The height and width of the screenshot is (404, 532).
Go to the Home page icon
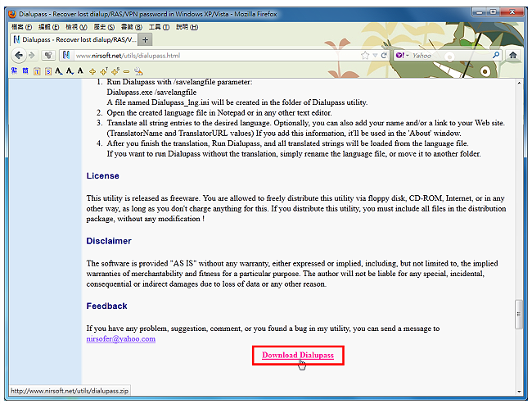pyautogui.click(x=513, y=55)
